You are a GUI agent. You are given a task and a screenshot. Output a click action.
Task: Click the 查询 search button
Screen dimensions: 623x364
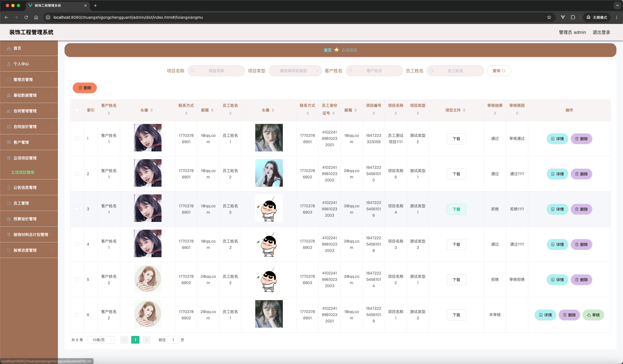[499, 71]
